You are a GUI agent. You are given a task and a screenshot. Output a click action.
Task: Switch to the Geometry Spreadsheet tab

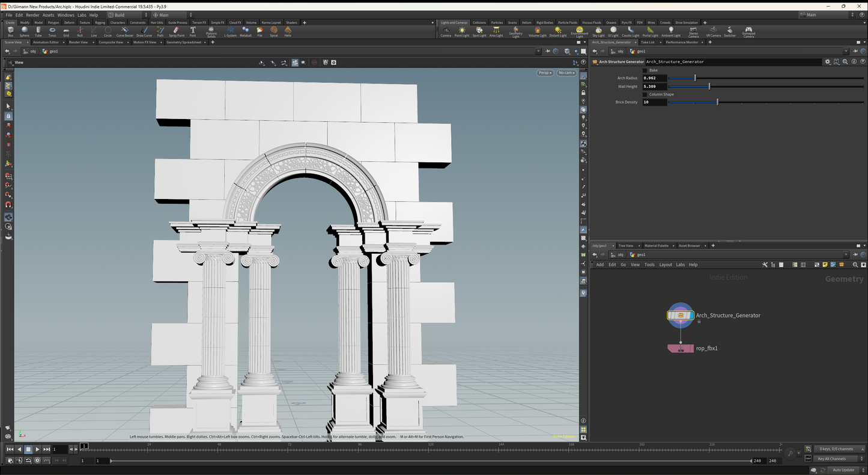(184, 42)
